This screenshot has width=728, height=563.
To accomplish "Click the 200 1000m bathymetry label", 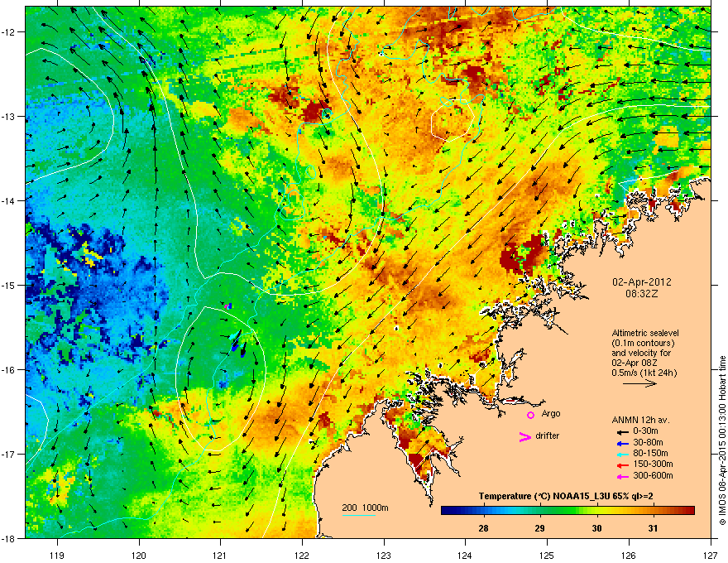I will click(x=365, y=508).
